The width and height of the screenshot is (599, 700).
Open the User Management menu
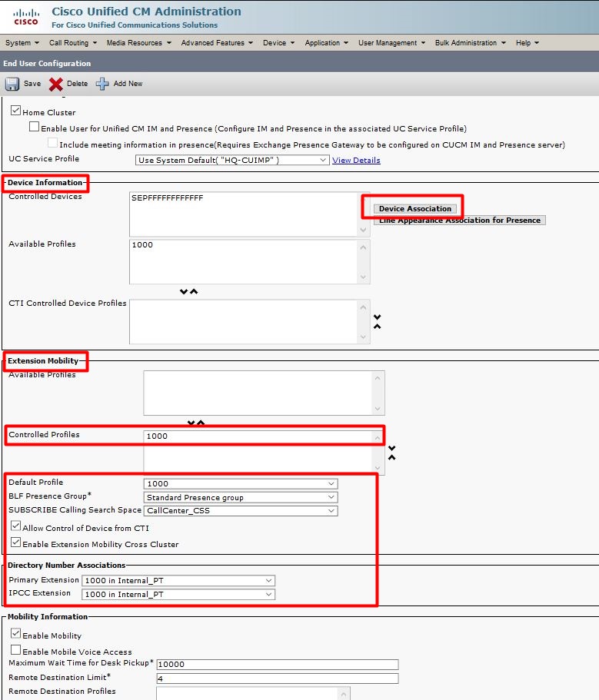click(391, 43)
